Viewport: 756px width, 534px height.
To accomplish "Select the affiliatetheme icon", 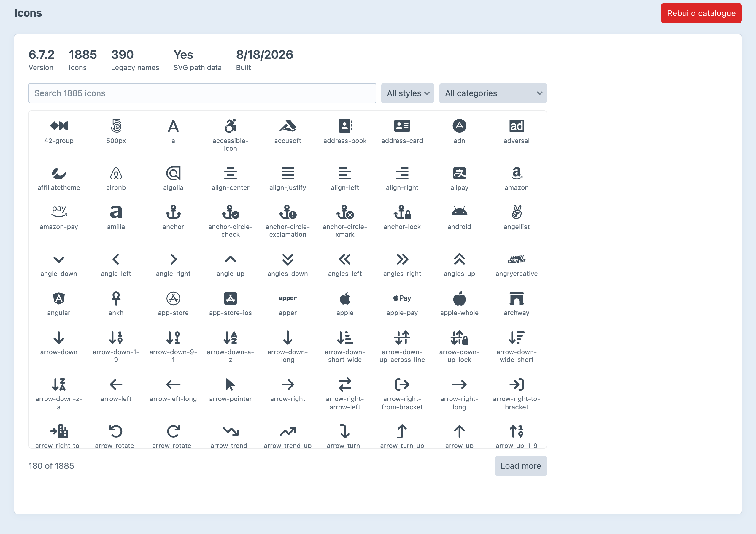I will 59,173.
